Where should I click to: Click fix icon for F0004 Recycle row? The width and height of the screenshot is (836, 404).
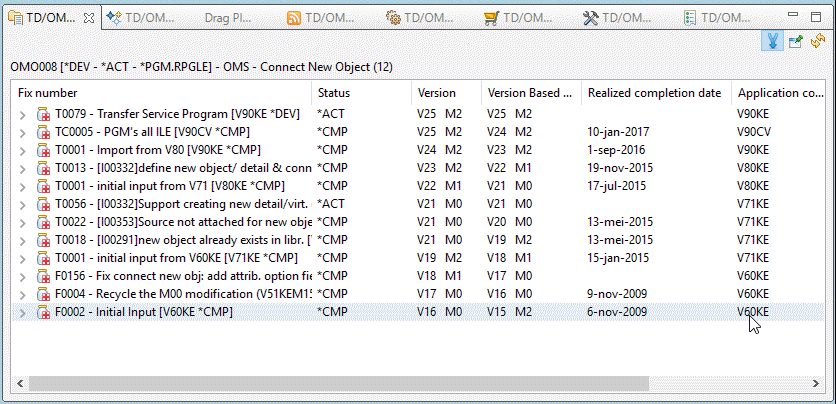[44, 294]
